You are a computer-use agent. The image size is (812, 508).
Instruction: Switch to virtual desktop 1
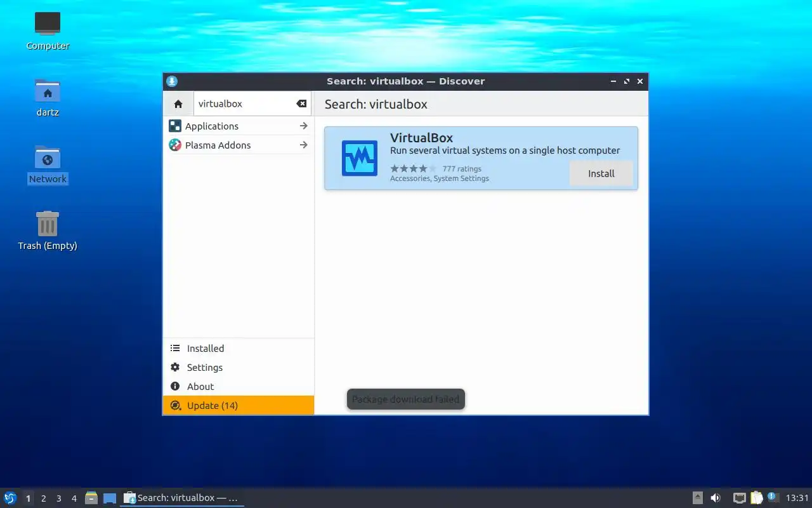[28, 498]
